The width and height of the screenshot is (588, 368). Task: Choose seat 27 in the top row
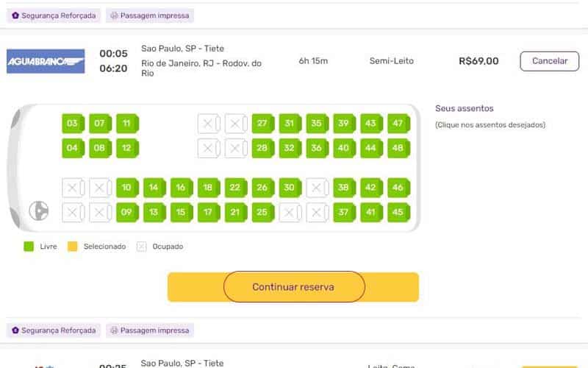point(263,123)
